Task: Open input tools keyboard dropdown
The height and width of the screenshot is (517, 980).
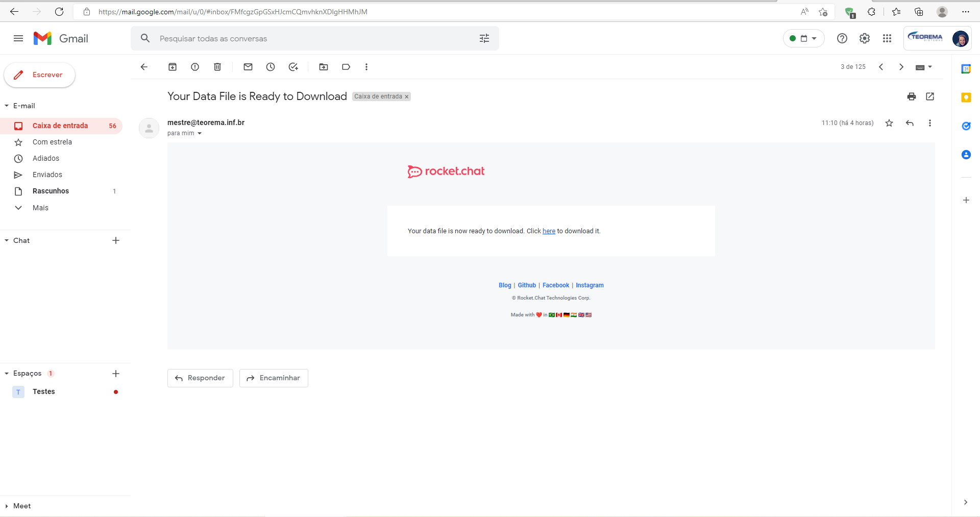Action: (x=924, y=67)
